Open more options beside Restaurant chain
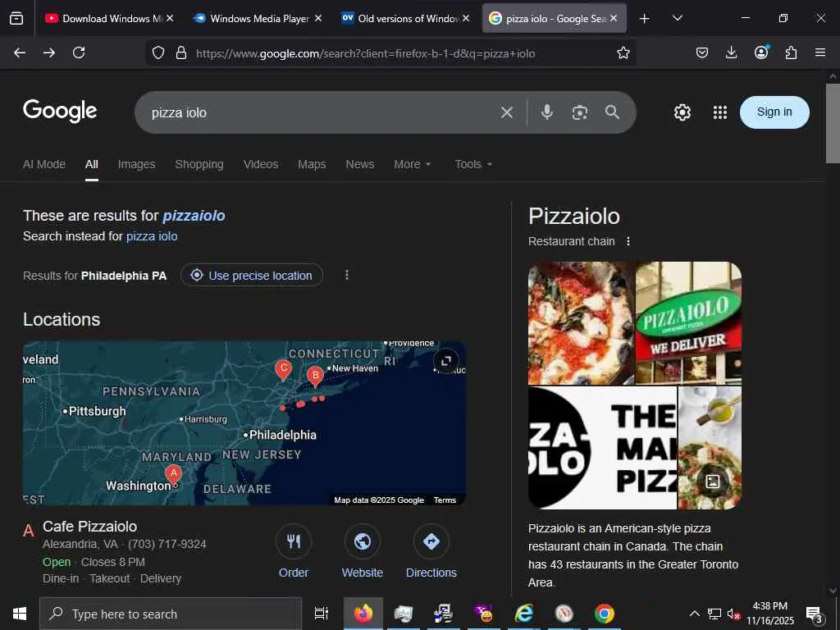The height and width of the screenshot is (630, 840). tap(628, 241)
